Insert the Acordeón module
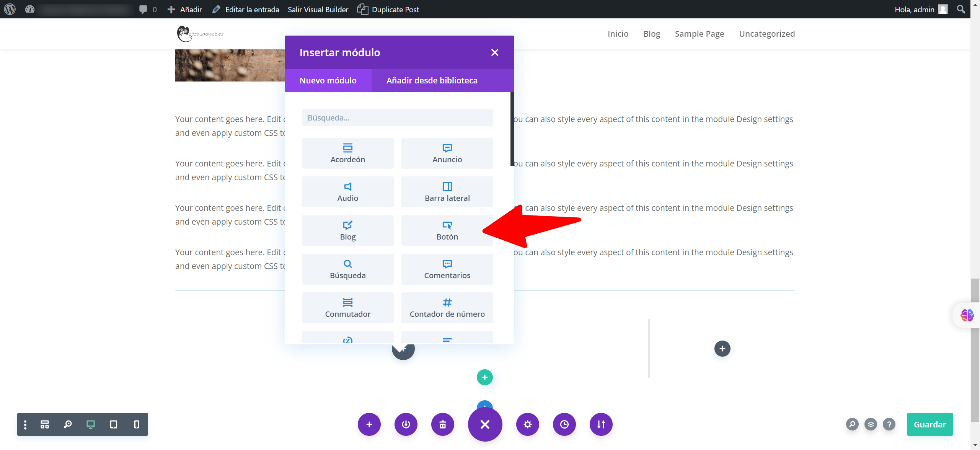980x450 pixels. (347, 153)
